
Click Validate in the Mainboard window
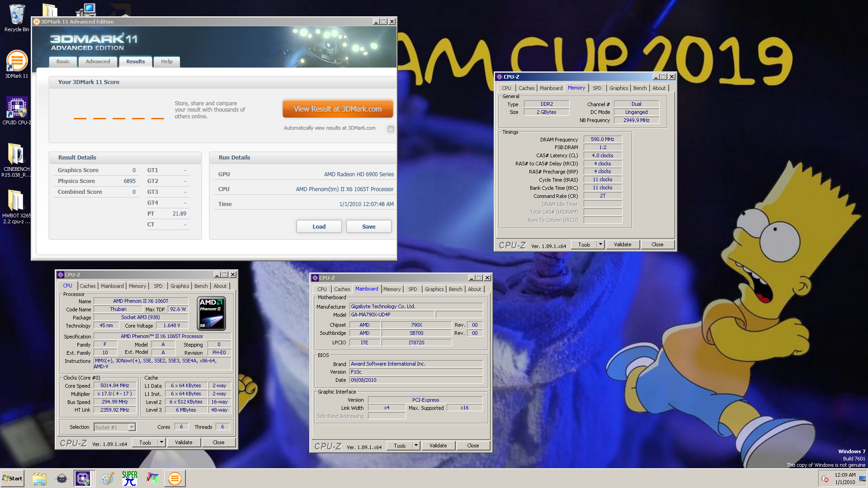[x=438, y=446]
